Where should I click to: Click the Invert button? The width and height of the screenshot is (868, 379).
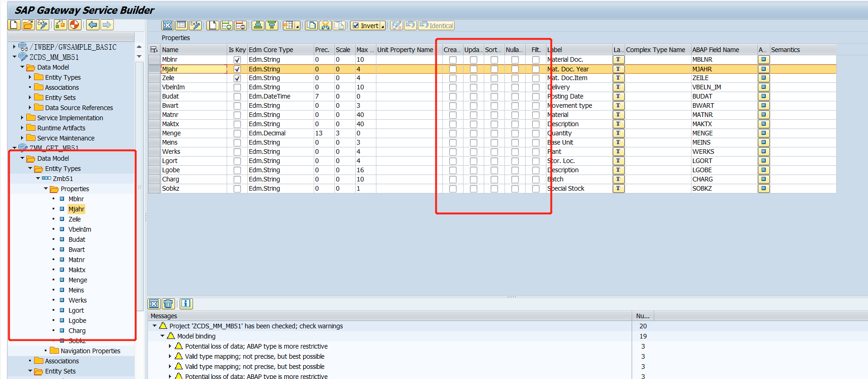click(x=365, y=26)
